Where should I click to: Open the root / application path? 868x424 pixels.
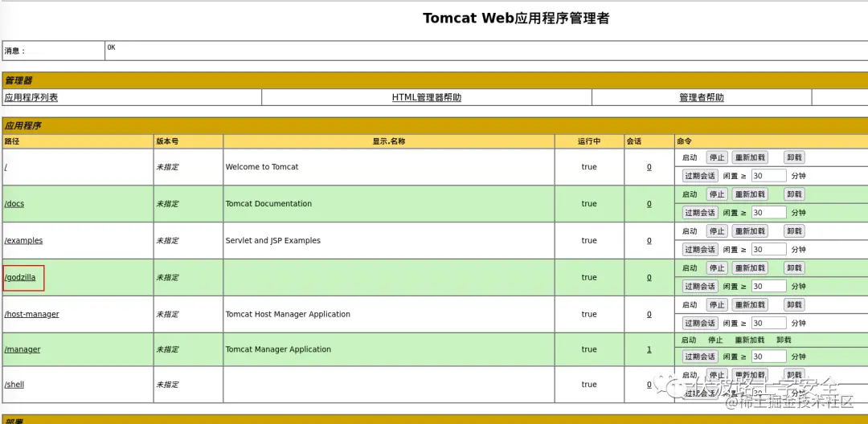click(x=6, y=166)
